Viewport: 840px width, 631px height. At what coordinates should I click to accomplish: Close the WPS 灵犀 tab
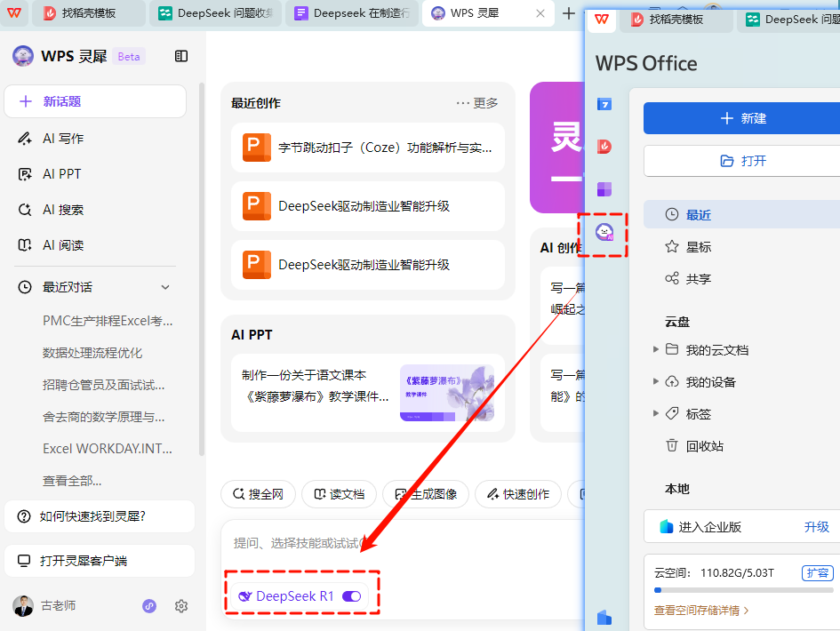point(540,13)
